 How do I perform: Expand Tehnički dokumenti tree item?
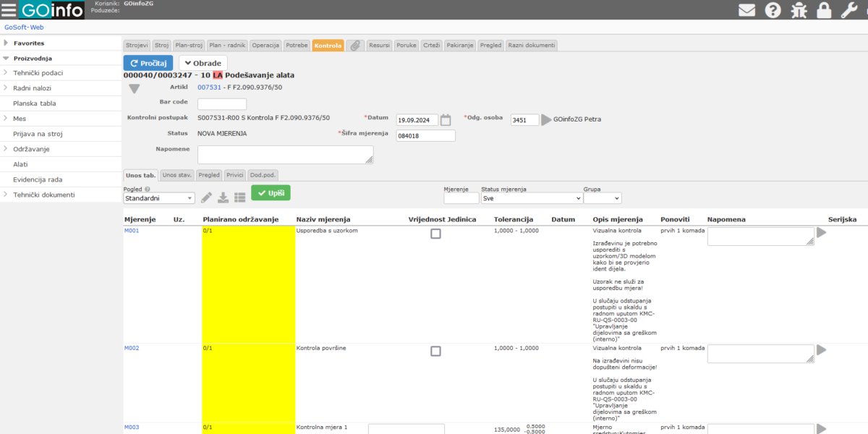(5, 195)
